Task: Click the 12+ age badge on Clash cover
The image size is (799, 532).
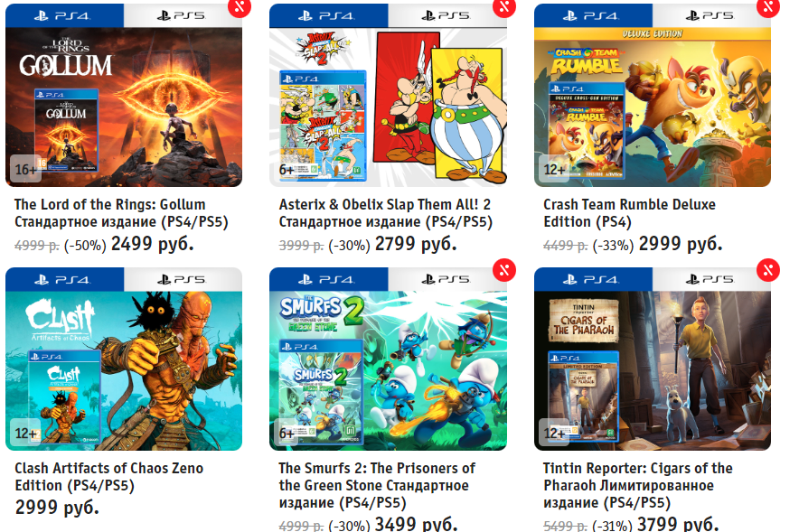Action: pos(26,433)
